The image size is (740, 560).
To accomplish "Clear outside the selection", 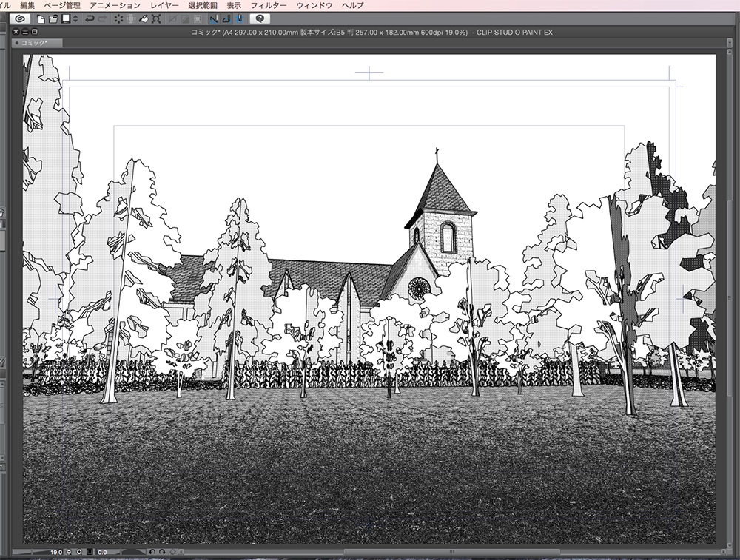I will click(x=131, y=19).
